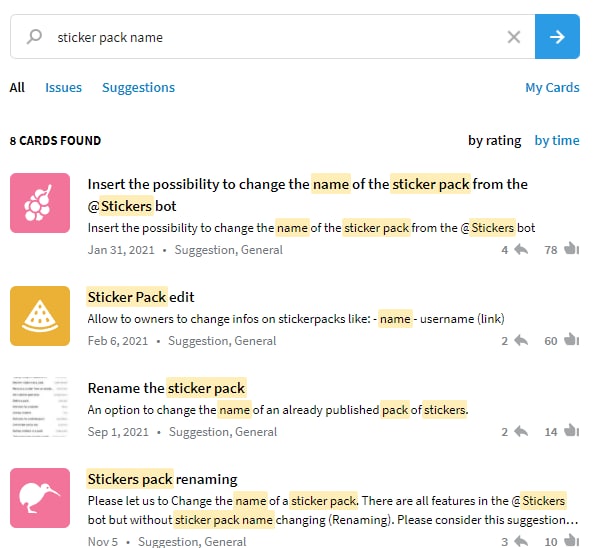Click the Rename sticker pack screenshot thumbnail

40,407
